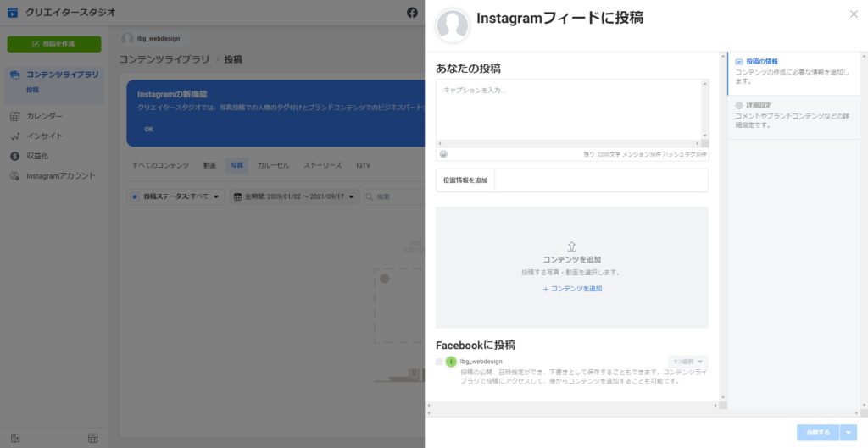
Task: Click コンテンツライブラリ breadcrumb link
Action: (x=164, y=59)
